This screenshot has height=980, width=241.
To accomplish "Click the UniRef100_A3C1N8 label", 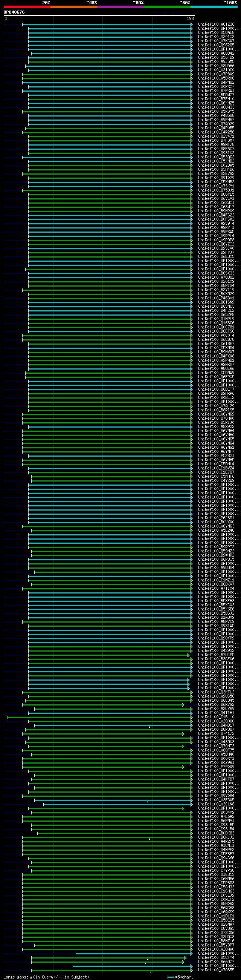I will (216, 804).
